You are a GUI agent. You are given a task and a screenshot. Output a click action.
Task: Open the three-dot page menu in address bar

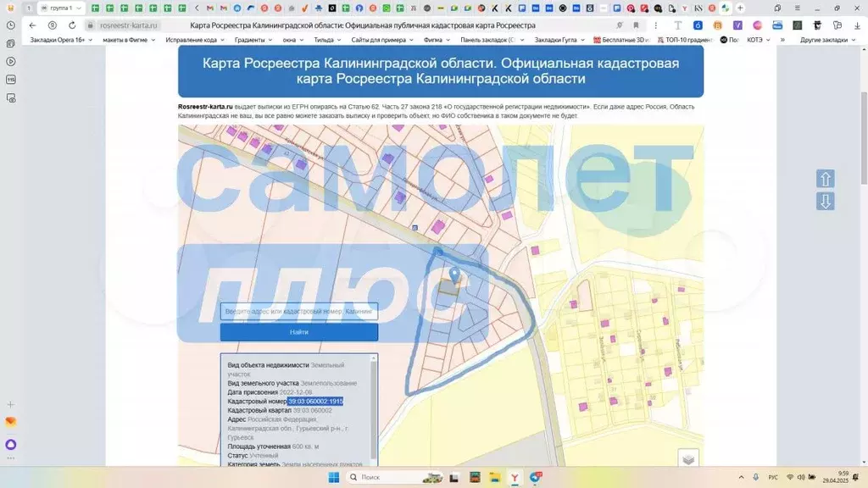click(x=655, y=25)
